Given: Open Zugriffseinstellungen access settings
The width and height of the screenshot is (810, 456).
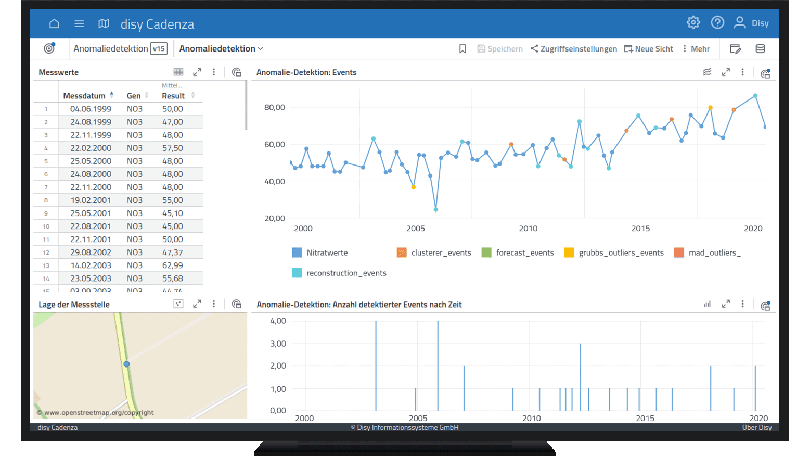Looking at the screenshot, I should [x=573, y=48].
